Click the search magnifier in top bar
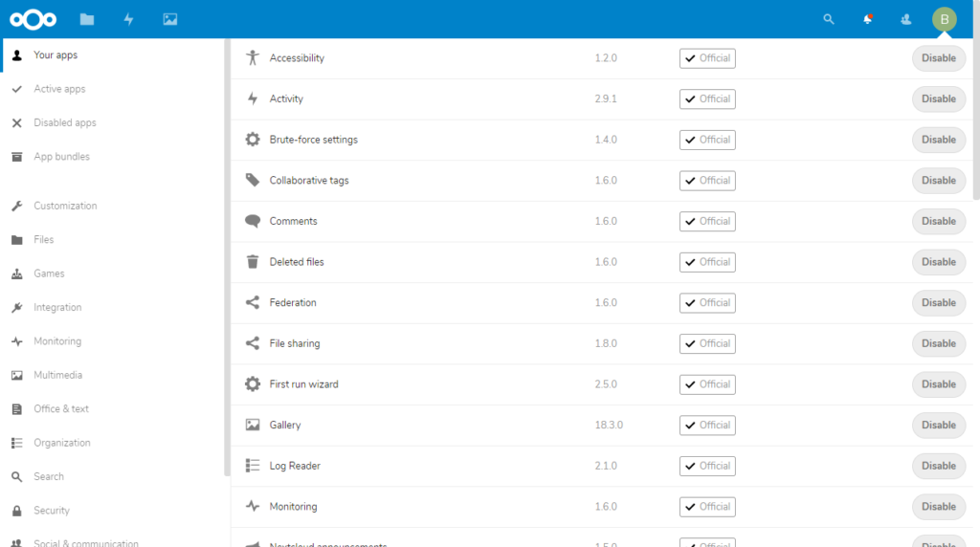 coord(829,19)
